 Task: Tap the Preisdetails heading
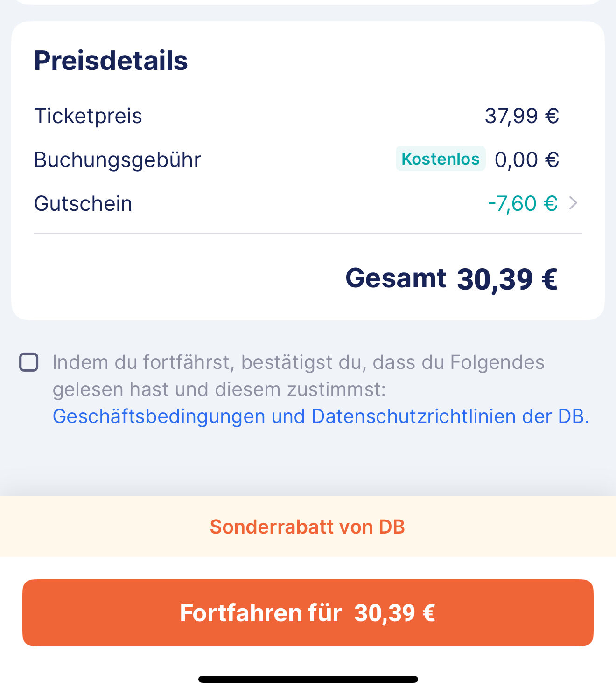click(111, 61)
